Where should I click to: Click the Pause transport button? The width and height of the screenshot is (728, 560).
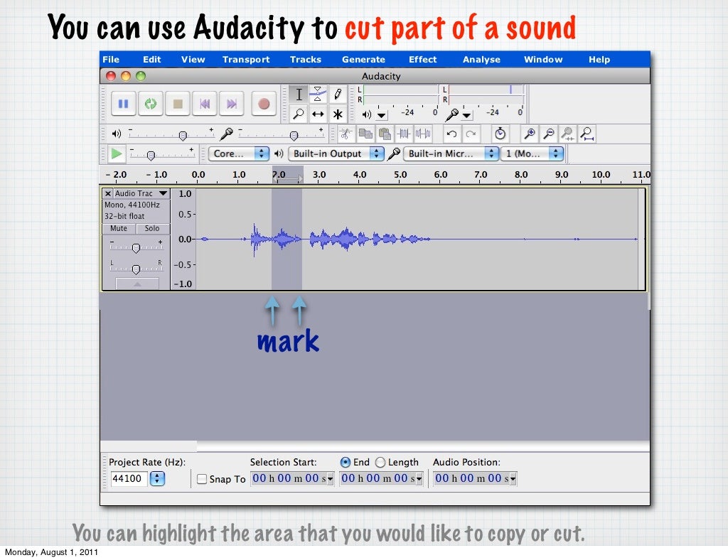(x=124, y=104)
